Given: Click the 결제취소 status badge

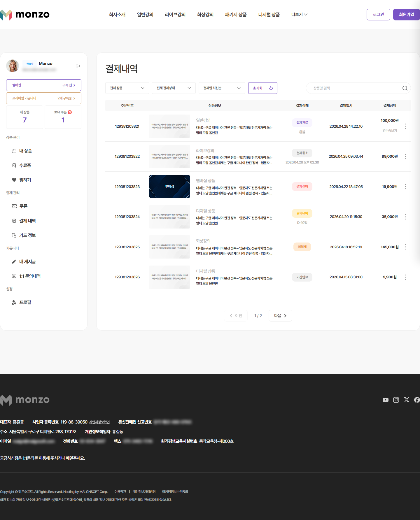Looking at the screenshot, I should 302,153.
